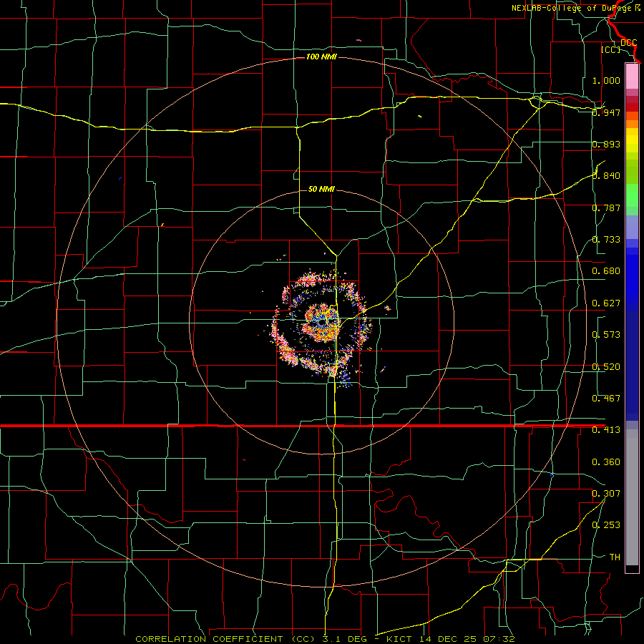The height and width of the screenshot is (644, 644).
Task: Click the DCC label above the color scale
Action: pos(629,42)
